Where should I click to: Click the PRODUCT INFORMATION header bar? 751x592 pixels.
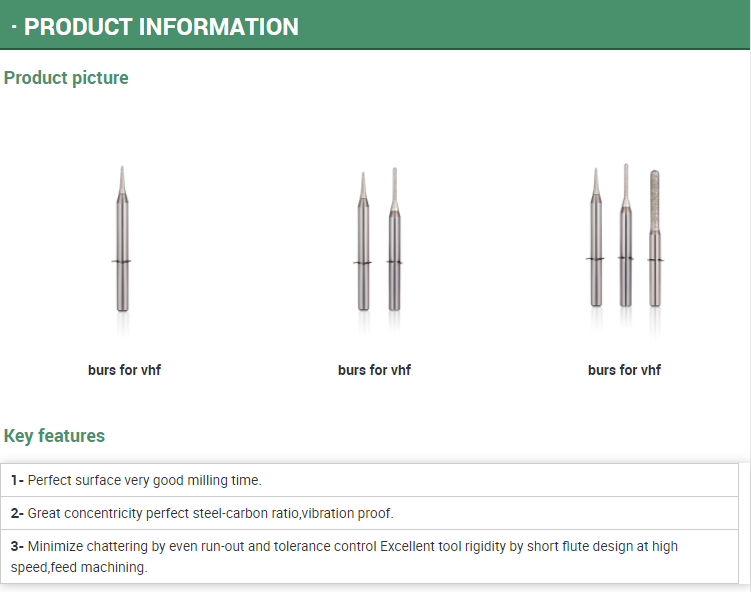(375, 25)
